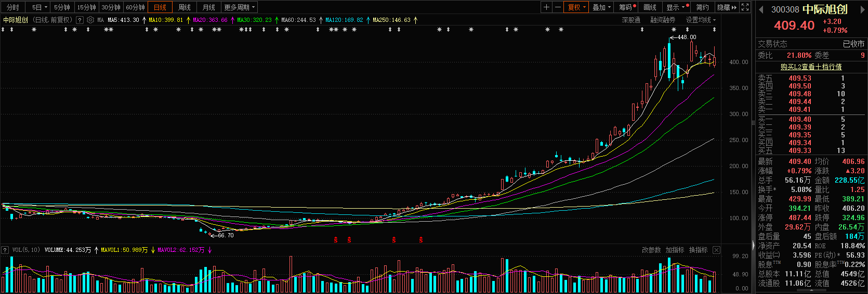Switch to 分时 intraday tab

[x=13, y=7]
